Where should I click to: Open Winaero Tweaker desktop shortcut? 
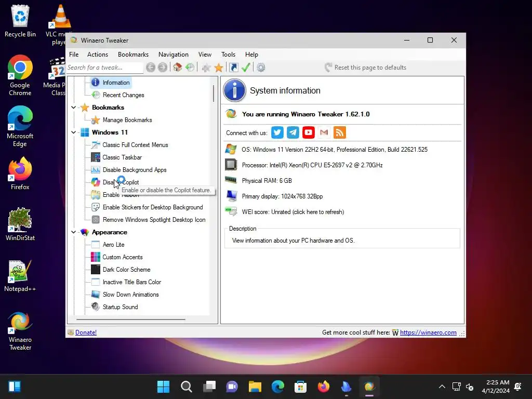20,331
